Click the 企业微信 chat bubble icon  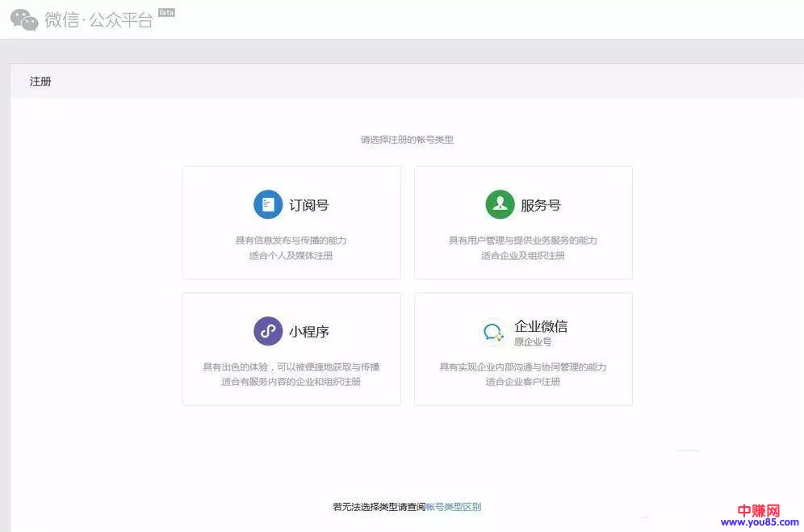(x=492, y=332)
